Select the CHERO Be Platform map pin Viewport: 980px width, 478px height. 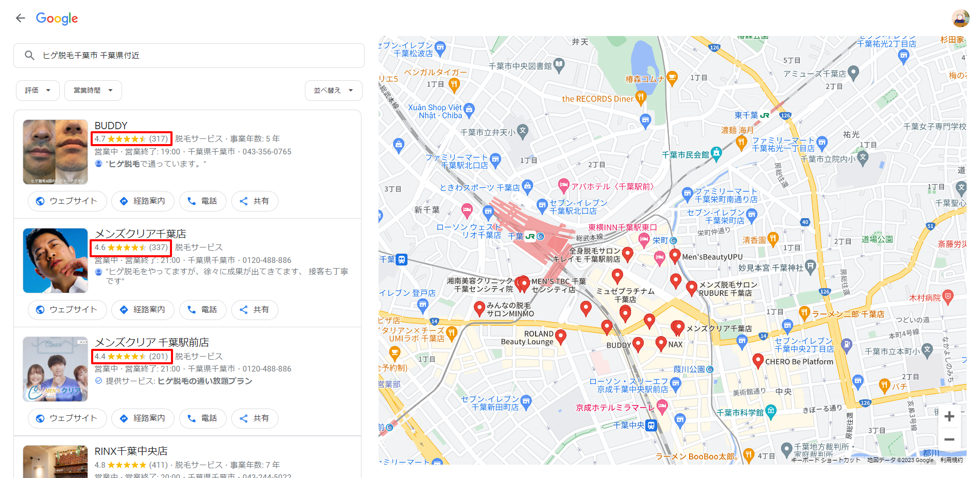pyautogui.click(x=758, y=361)
